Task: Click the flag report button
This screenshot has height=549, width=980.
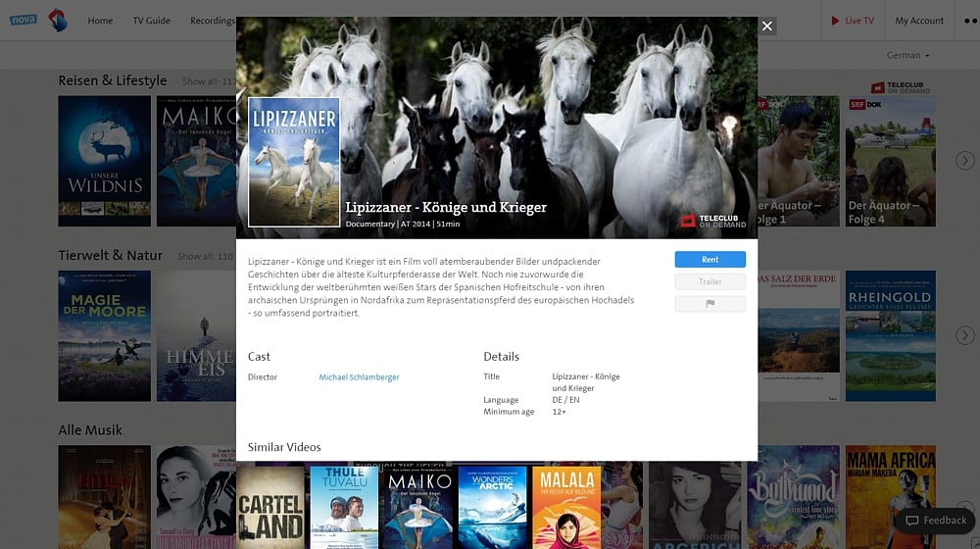Action: click(x=710, y=304)
